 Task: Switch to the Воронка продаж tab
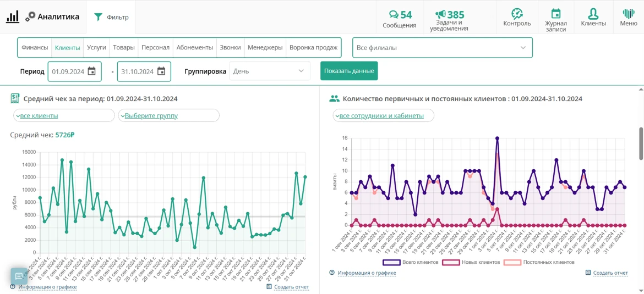(x=313, y=48)
